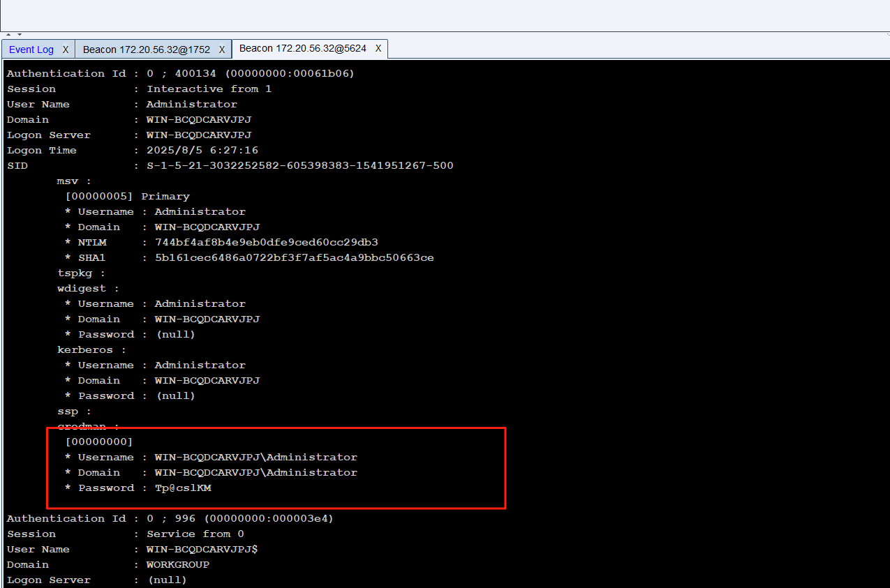Click the Logon Server '(null)' value

click(167, 580)
